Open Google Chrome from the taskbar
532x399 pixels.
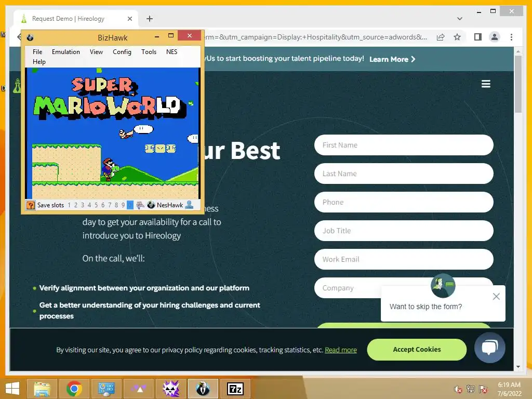point(74,389)
